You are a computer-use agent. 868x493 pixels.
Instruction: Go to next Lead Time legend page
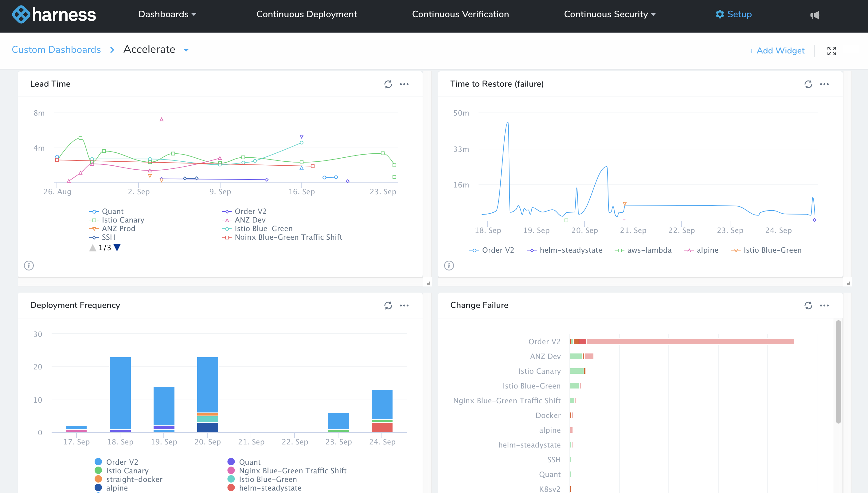click(117, 247)
